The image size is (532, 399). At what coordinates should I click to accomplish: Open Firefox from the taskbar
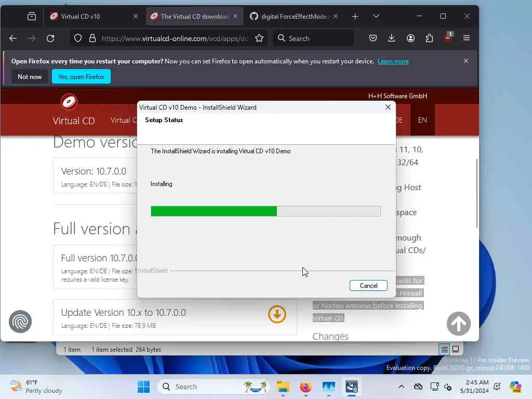[x=305, y=387]
